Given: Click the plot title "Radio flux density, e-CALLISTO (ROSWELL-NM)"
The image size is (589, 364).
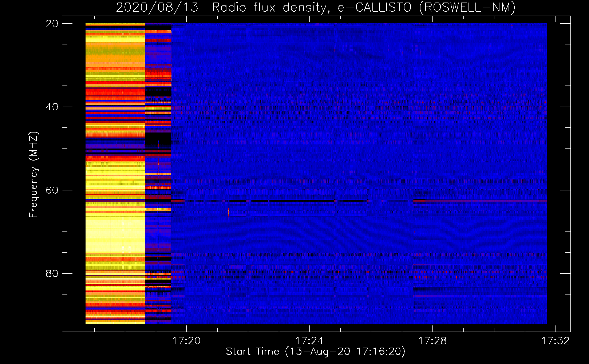Looking at the screenshot, I should [x=364, y=7].
